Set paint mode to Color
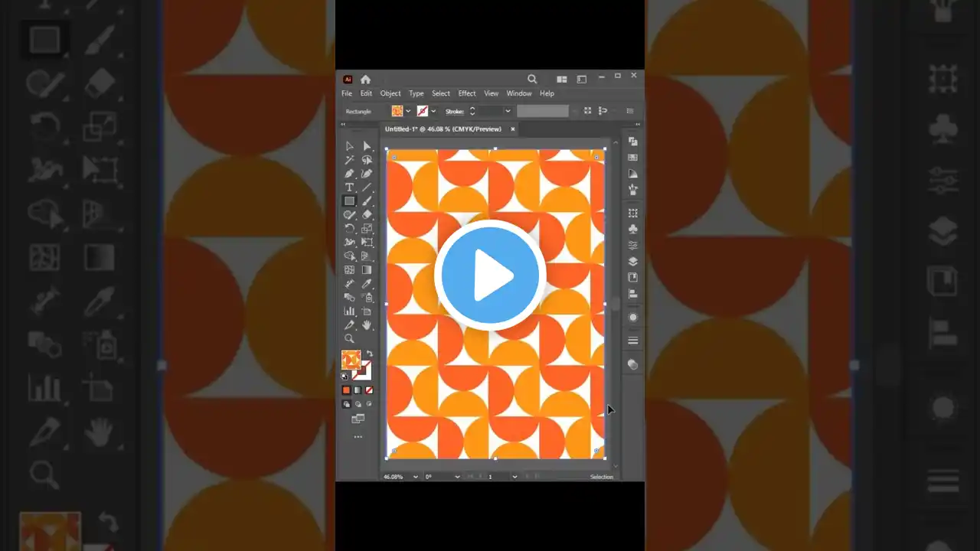 tap(346, 390)
